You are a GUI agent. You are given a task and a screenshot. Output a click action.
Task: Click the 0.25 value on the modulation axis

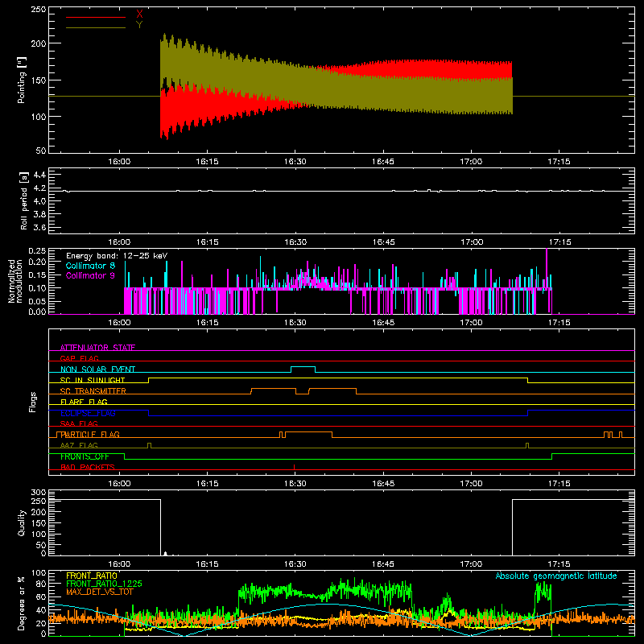pyautogui.click(x=37, y=250)
